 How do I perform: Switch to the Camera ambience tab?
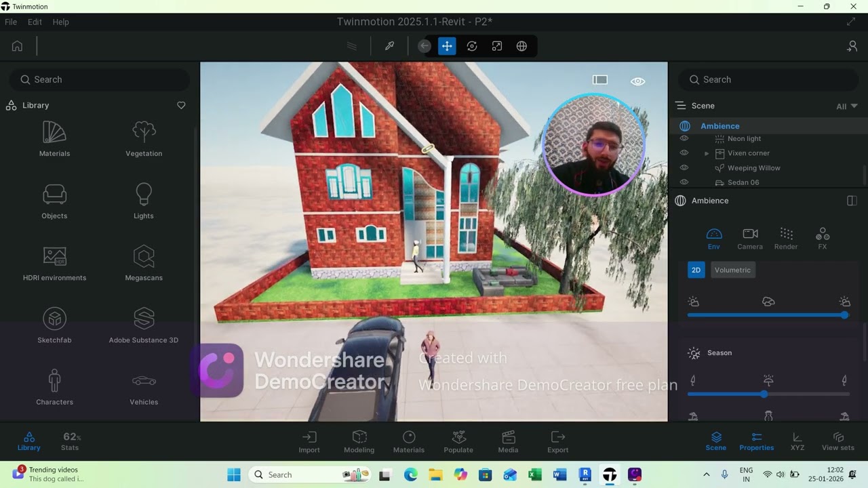point(750,239)
